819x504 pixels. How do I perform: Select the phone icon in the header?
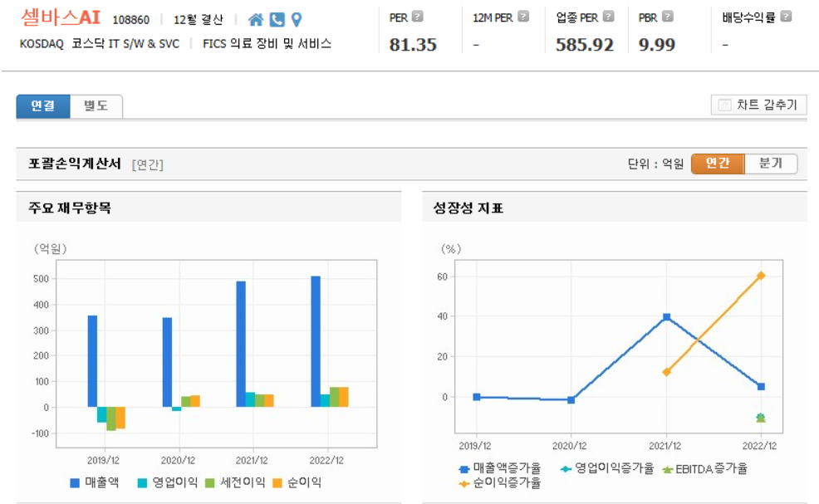click(x=277, y=18)
